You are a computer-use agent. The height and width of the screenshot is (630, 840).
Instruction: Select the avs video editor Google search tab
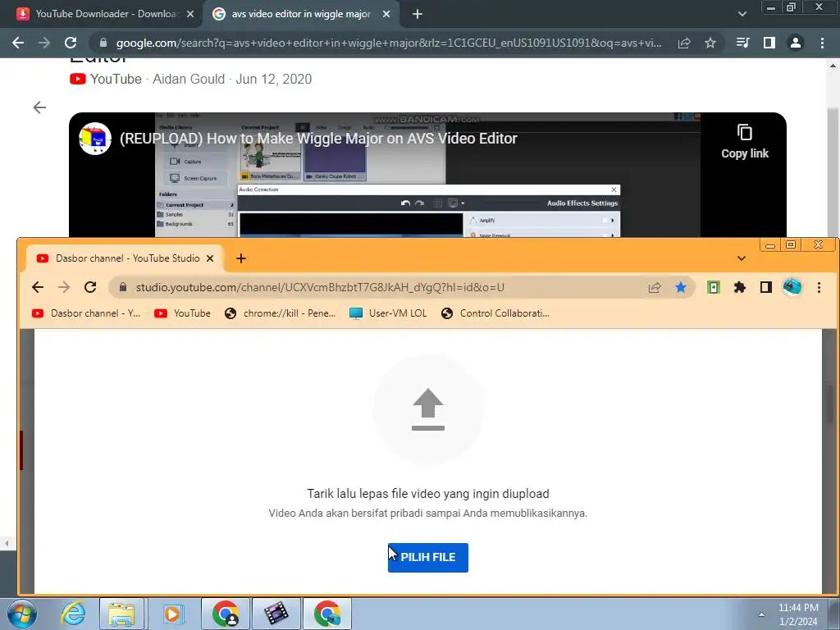300,14
